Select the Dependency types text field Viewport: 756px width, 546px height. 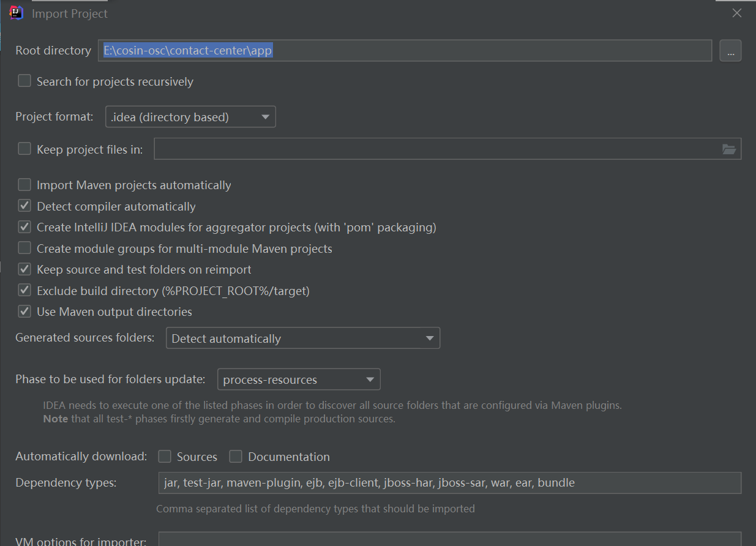pos(447,483)
